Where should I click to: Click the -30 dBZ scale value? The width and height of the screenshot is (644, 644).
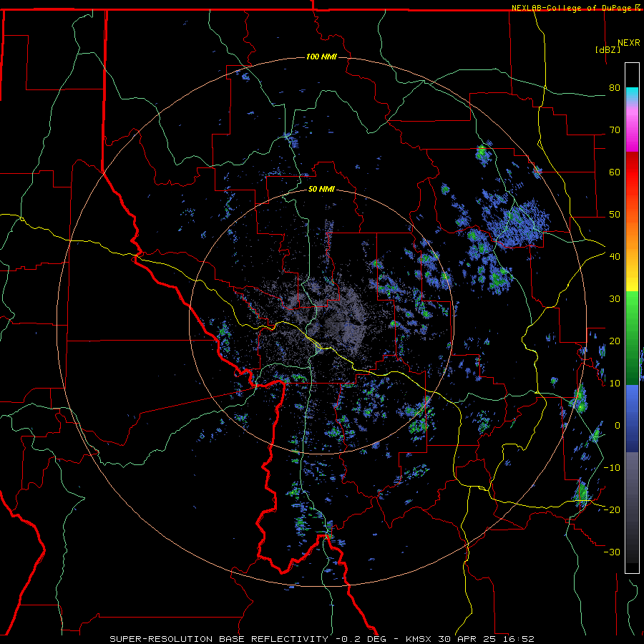612,552
